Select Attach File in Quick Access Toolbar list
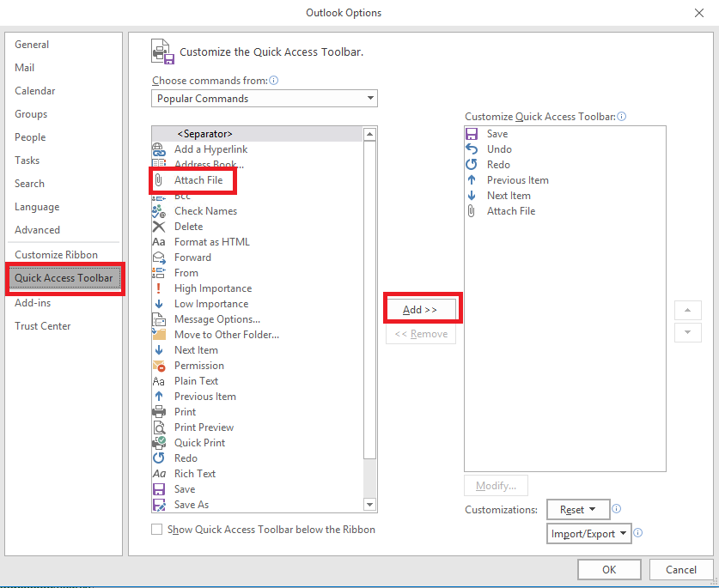Viewport: 719px width, 588px height. pyautogui.click(x=511, y=211)
